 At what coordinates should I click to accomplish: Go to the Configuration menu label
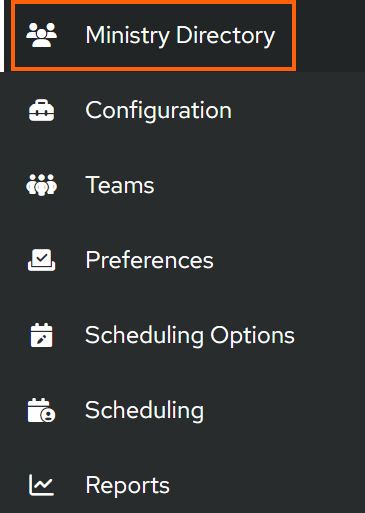point(158,111)
